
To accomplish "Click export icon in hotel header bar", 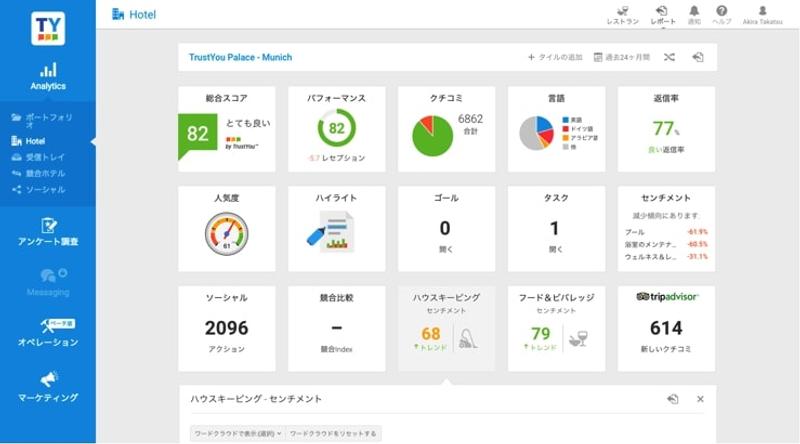I will (698, 57).
